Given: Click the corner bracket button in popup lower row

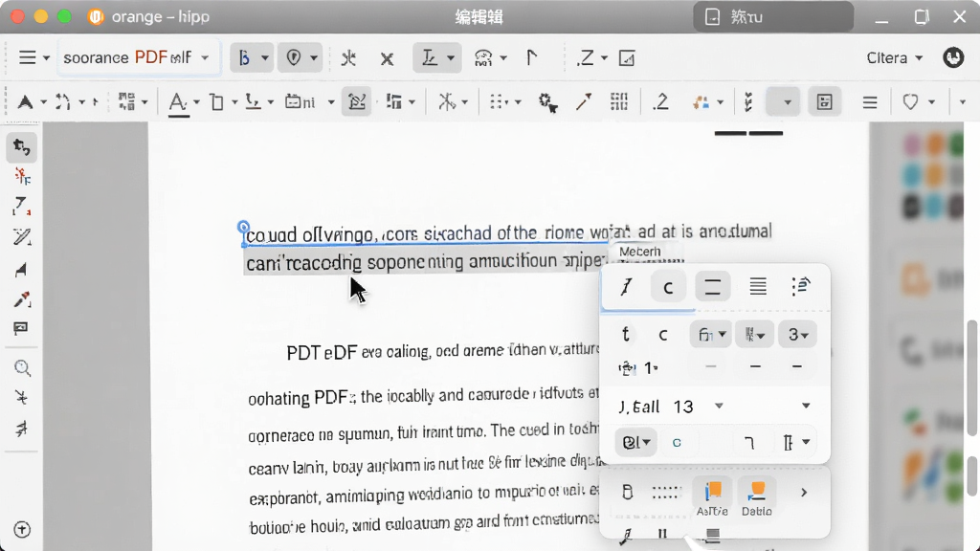Looking at the screenshot, I should [x=748, y=443].
